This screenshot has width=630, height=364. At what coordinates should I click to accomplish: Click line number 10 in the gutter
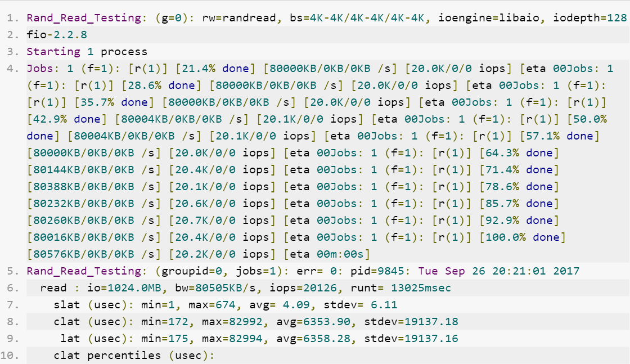tap(10, 356)
